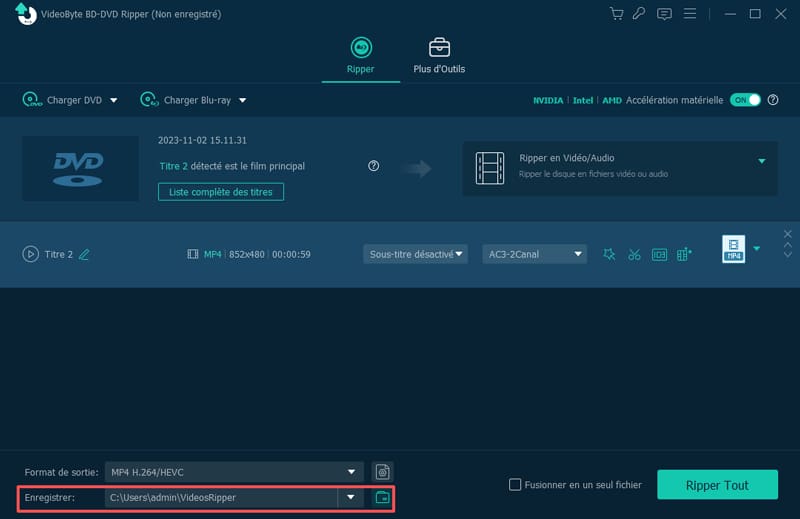
Task: Click the shopping cart purchase icon
Action: (x=616, y=14)
